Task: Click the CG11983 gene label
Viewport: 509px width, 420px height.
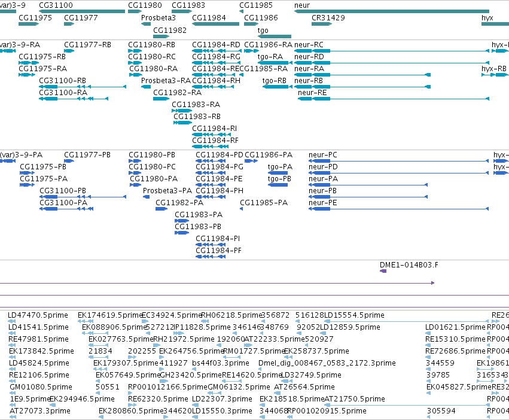Action: tap(188, 5)
